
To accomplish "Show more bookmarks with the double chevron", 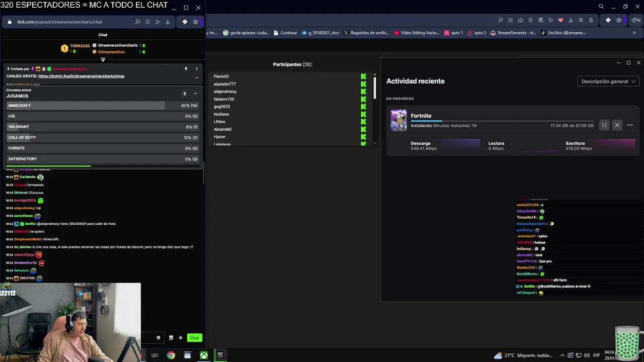I will 634,33.
